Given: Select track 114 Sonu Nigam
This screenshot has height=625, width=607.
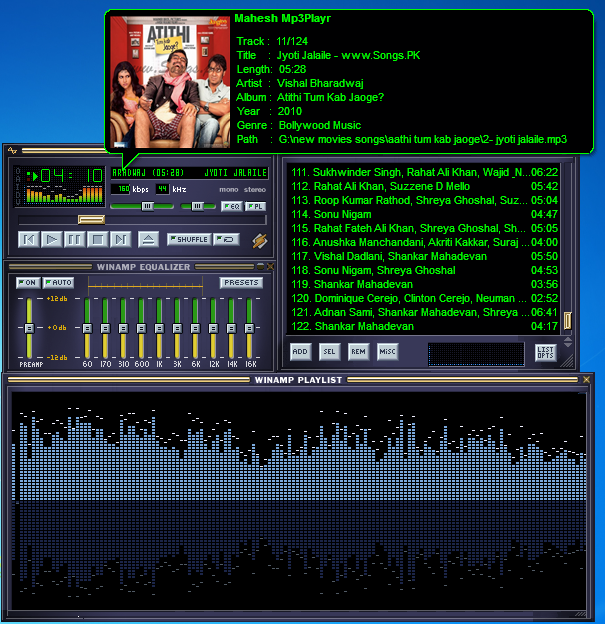Looking at the screenshot, I should [424, 214].
